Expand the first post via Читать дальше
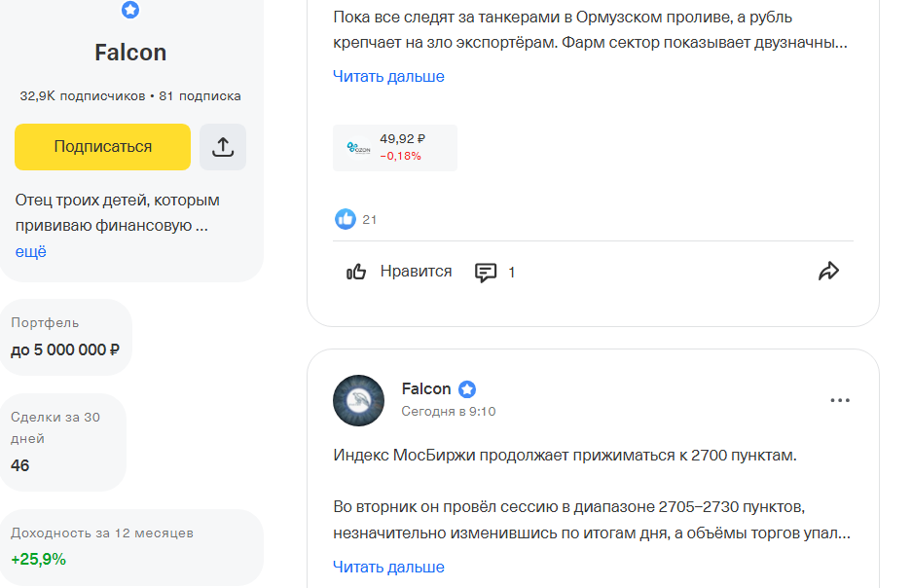The height and width of the screenshot is (588, 912). coord(388,76)
